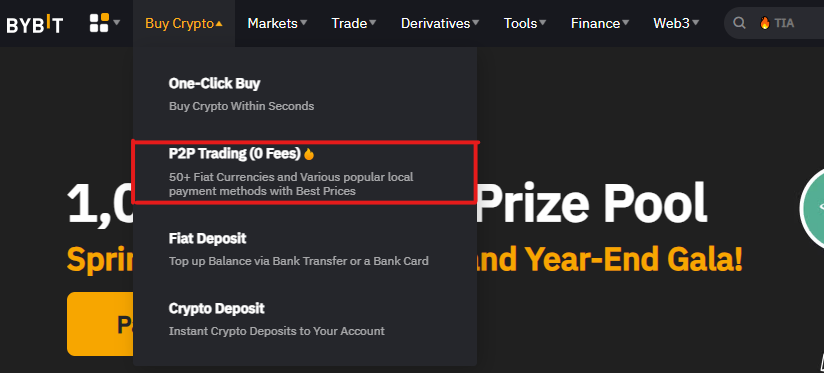Open the Trade menu
Screen dimensions: 824x373
[x=354, y=23]
